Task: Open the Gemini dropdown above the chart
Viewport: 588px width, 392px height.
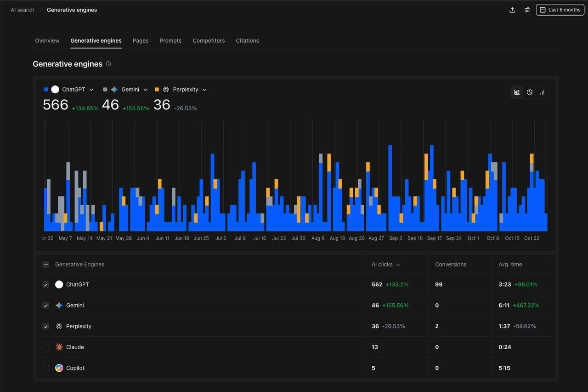Action: 145,89
